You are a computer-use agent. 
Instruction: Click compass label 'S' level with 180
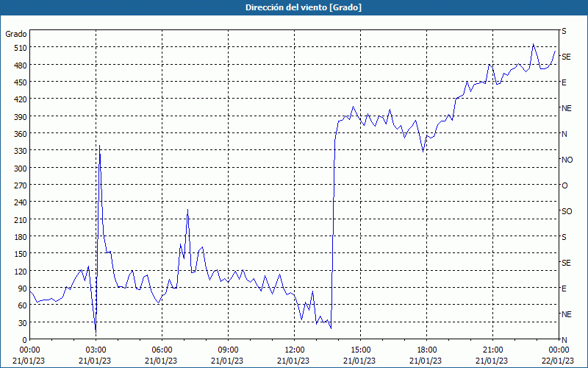pyautogui.click(x=564, y=237)
